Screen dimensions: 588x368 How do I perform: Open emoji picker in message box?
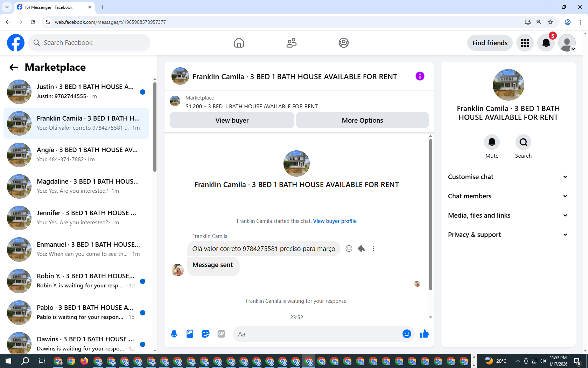407,334
